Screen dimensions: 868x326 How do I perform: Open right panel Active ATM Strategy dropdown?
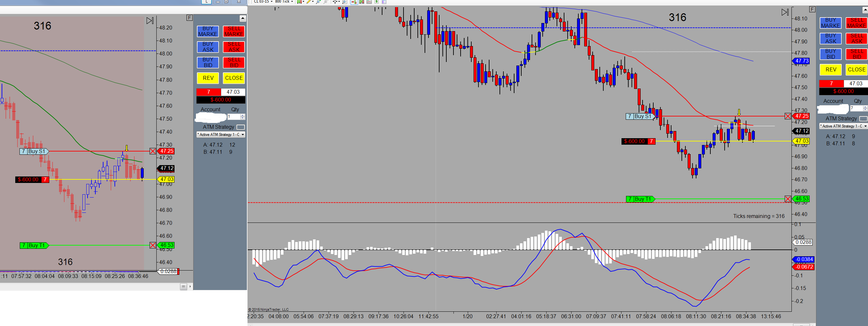pos(843,126)
